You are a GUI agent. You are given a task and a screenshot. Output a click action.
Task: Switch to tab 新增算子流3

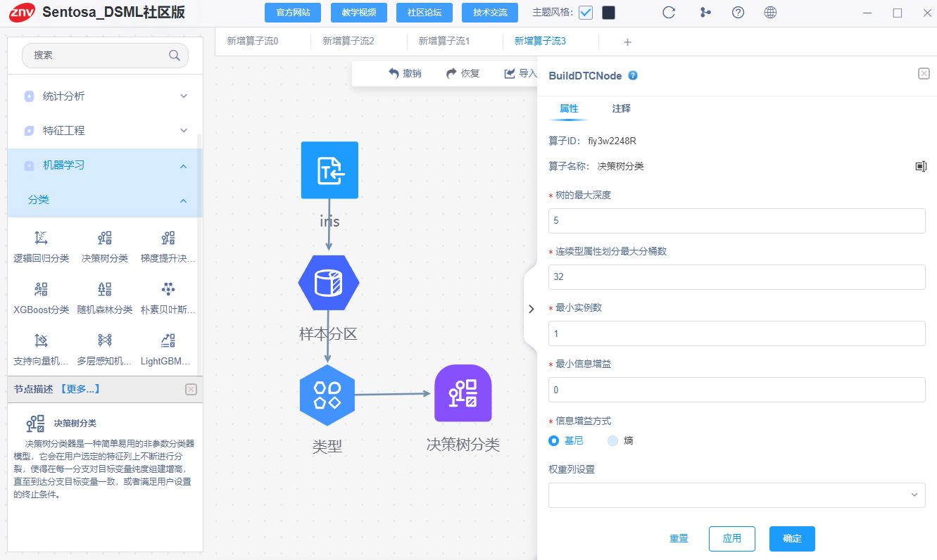coord(540,42)
